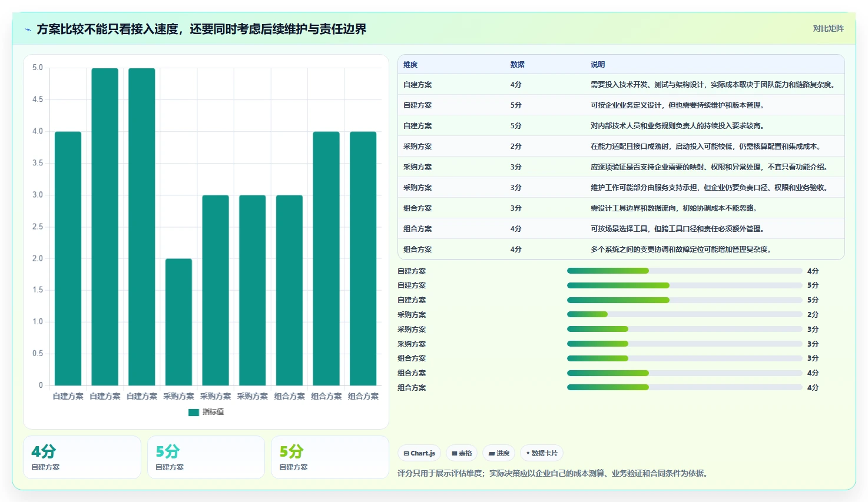Click the 2分 label beside the progress bars
The image size is (868, 502).
(x=813, y=314)
